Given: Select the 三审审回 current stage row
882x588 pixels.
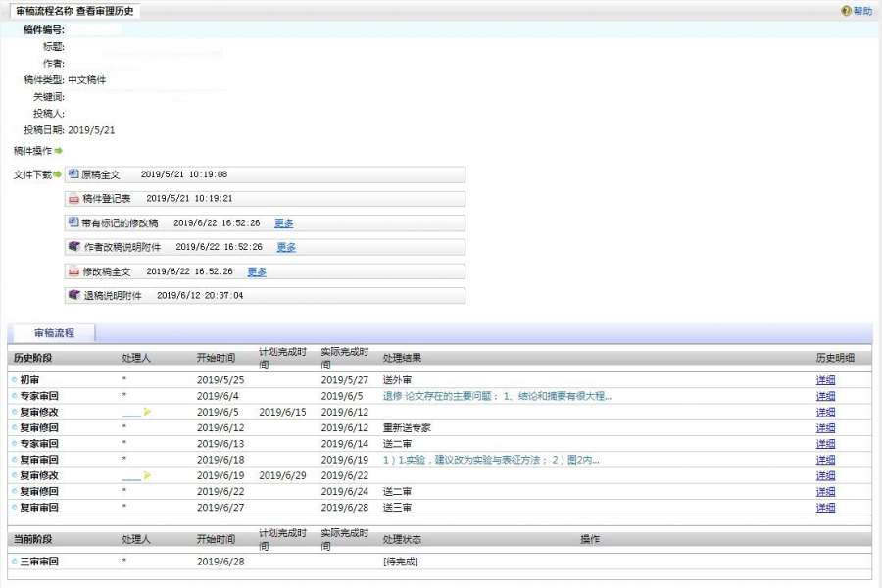Looking at the screenshot, I should [x=39, y=562].
